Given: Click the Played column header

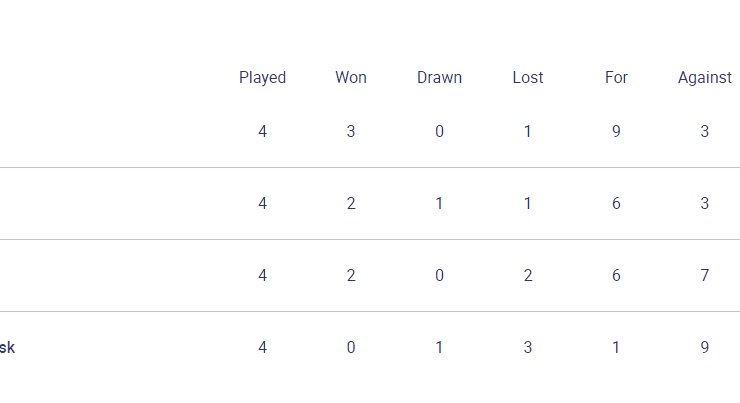Looking at the screenshot, I should (262, 77).
